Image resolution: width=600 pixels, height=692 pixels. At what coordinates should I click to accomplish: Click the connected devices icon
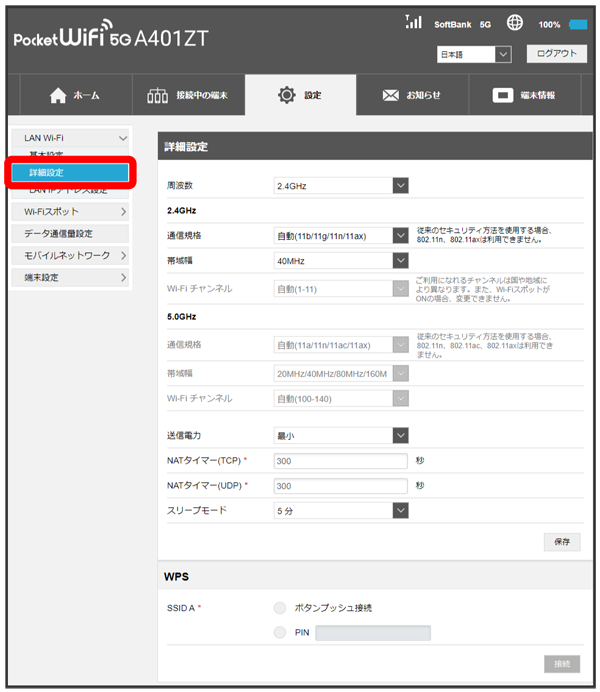158,96
